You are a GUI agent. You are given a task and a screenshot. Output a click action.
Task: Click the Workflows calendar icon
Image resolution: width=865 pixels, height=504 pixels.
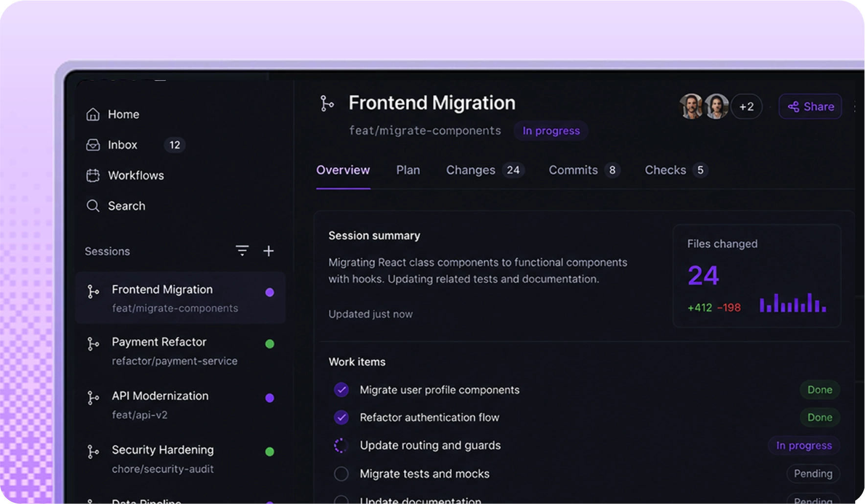(x=93, y=175)
